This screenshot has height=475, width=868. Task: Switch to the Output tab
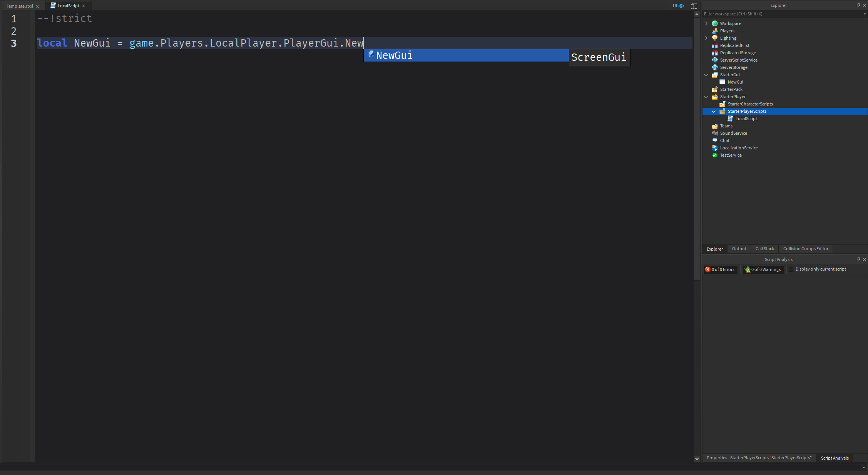coord(738,249)
